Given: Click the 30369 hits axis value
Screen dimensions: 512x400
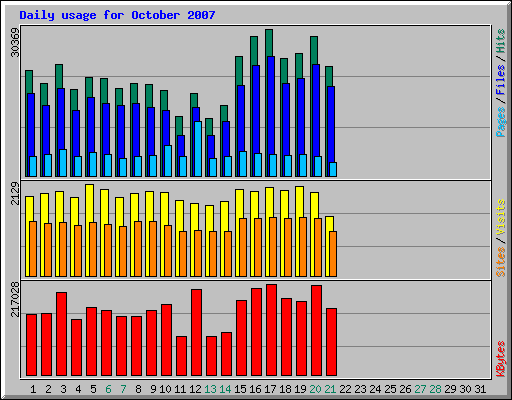Looking at the screenshot, I should (15, 42).
